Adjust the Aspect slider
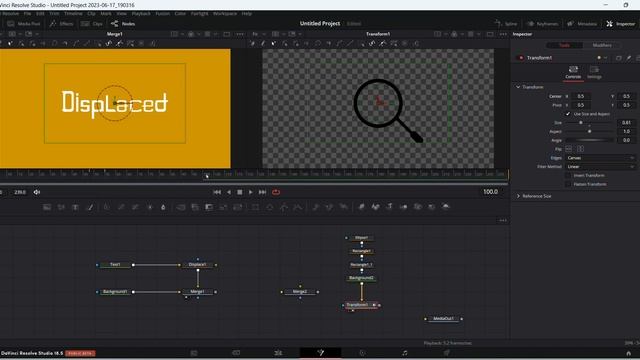Screen dimensions: 640x360 click(x=589, y=131)
